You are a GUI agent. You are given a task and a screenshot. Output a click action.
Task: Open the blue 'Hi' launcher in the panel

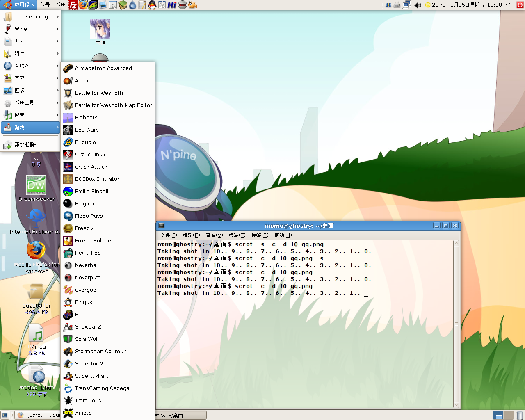pyautogui.click(x=172, y=5)
